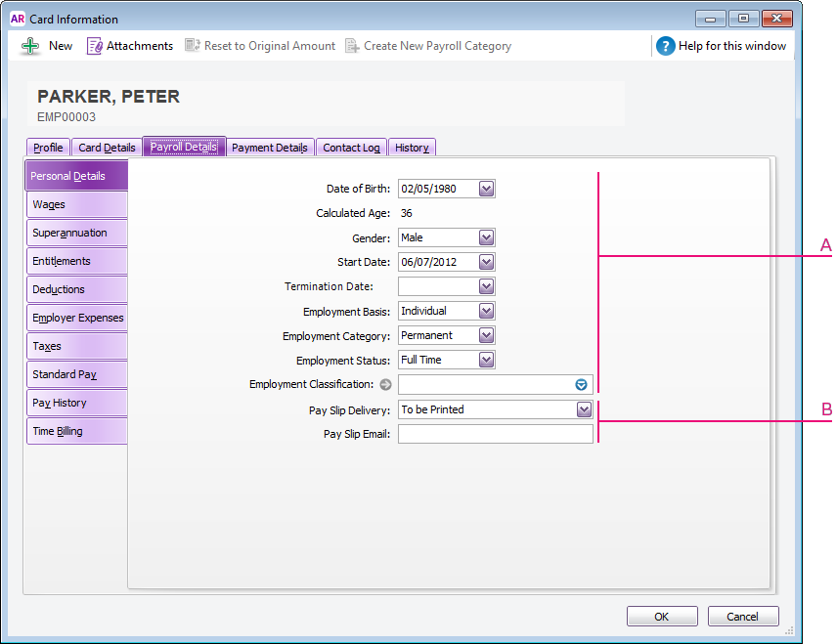Click the Help for this window icon
This screenshot has width=836, height=644.
click(x=666, y=46)
